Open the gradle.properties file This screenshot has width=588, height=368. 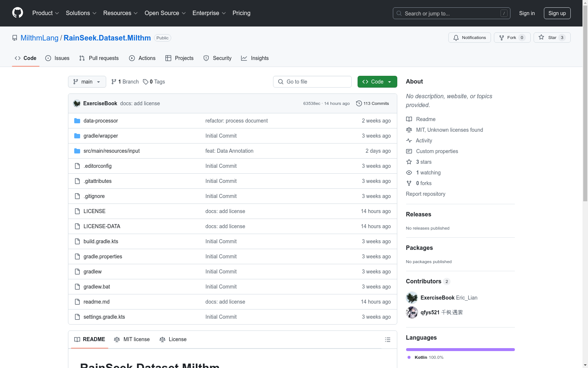[103, 256]
